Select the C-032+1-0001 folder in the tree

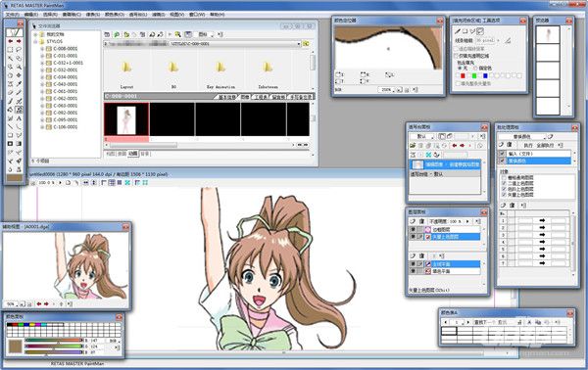pos(68,63)
